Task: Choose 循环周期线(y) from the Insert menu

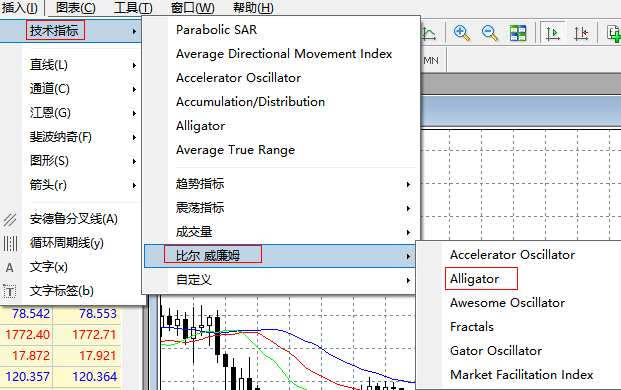Action: [67, 243]
